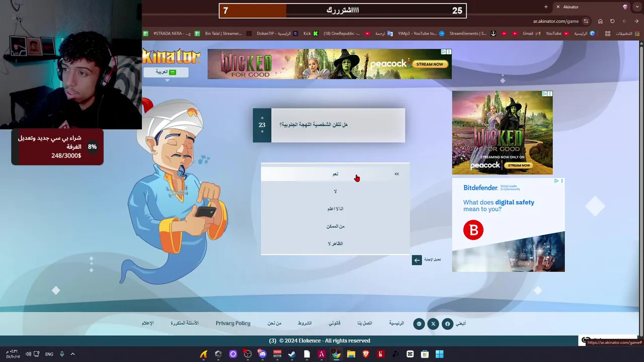Open the الشروط footer link
Viewport: 644px width, 362px height.
[x=305, y=323]
